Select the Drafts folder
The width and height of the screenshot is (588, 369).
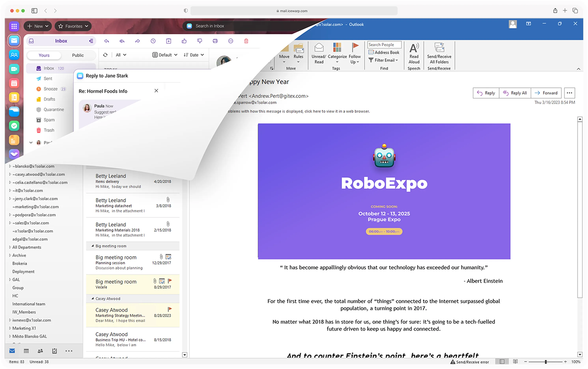click(x=49, y=99)
